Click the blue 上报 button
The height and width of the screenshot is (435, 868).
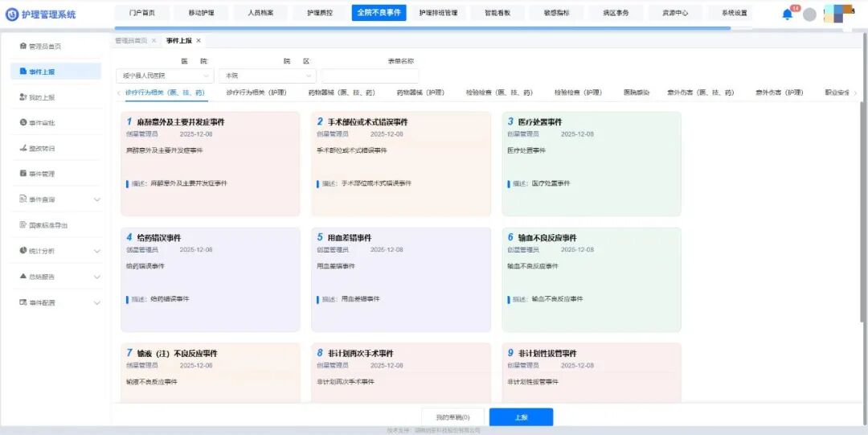click(x=521, y=417)
